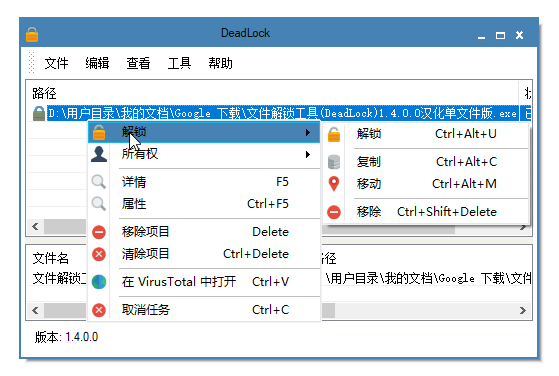Screen dimensions: 559x376
Task: Select the highlighted D:\用户目录 file path row
Action: point(282,114)
